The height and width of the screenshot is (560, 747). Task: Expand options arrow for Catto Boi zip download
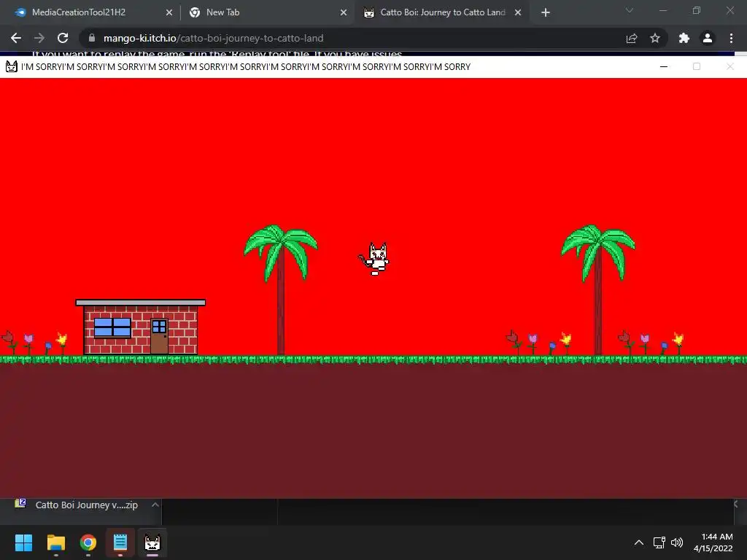point(155,505)
